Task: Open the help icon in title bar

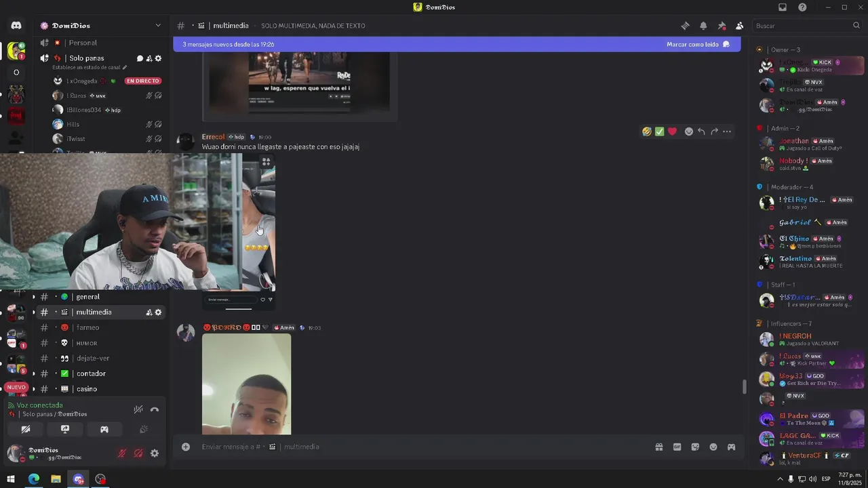Action: [802, 7]
